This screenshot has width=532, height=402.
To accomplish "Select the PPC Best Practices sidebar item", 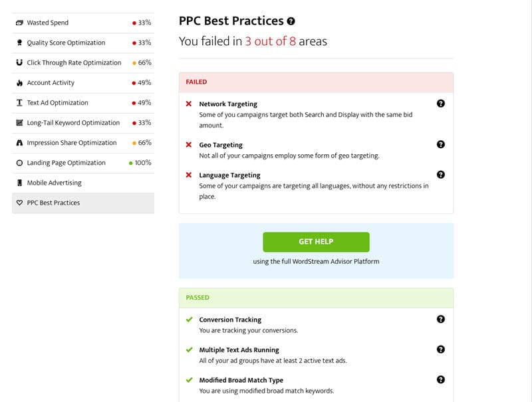I will [x=83, y=203].
